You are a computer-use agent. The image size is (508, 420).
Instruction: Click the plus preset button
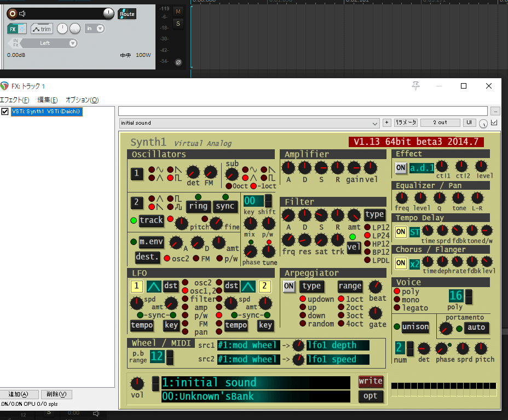point(386,122)
